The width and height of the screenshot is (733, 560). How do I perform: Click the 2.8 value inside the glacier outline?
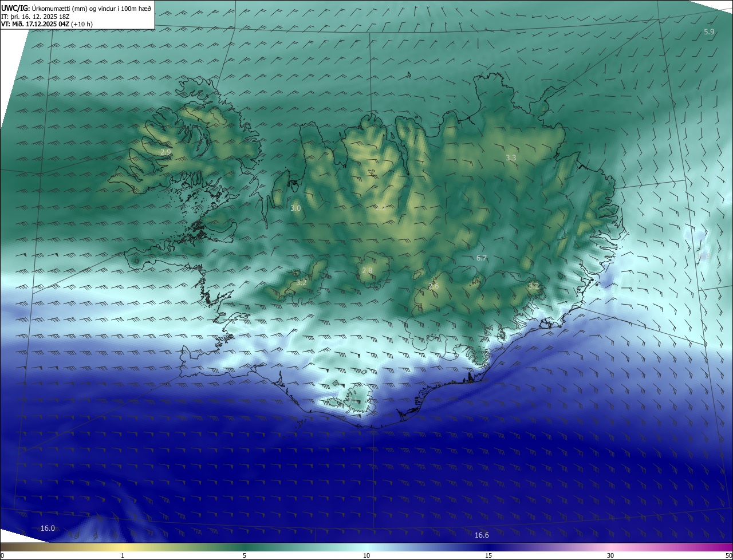pyautogui.click(x=367, y=271)
